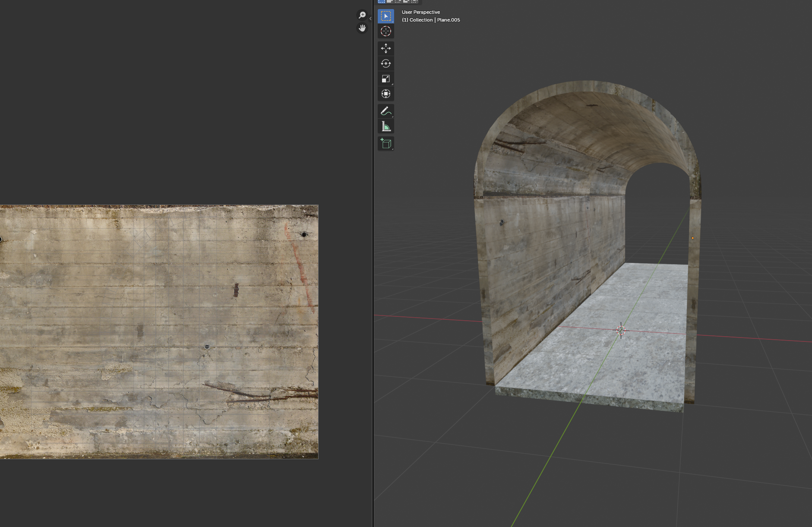This screenshot has height=527, width=812.
Task: Toggle the second selection mode button
Action: coord(390,1)
